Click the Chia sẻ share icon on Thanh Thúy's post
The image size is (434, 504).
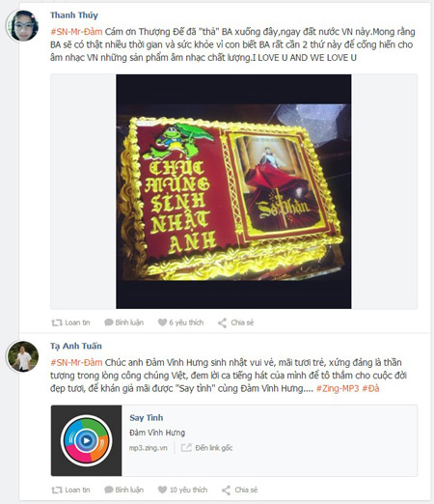[x=222, y=322]
